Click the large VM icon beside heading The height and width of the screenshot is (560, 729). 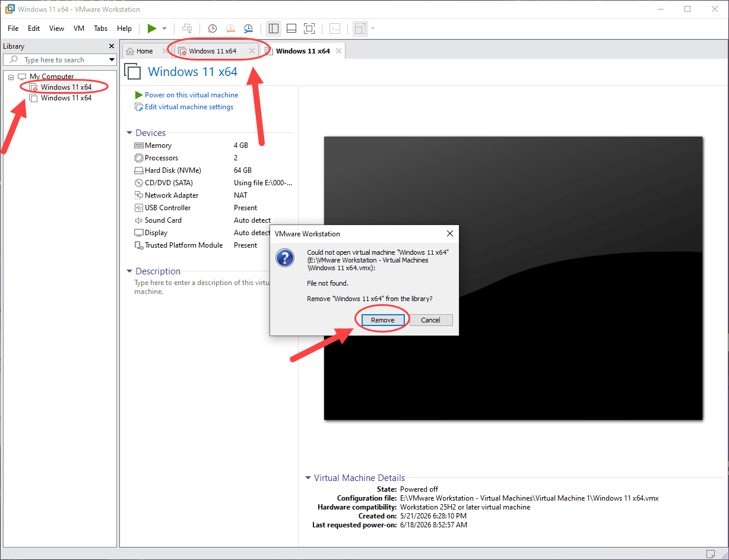click(x=132, y=72)
